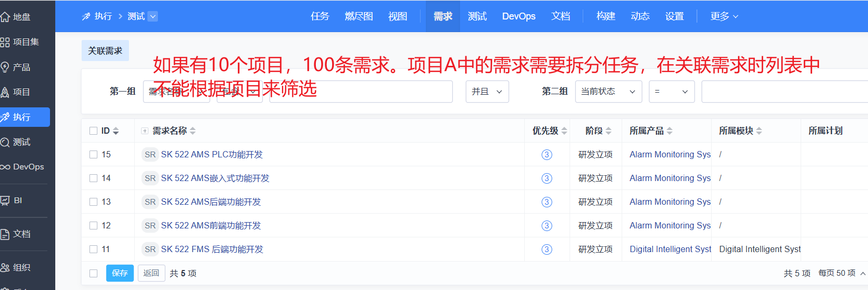The width and height of the screenshot is (868, 290).
Task: Open the 组织 people icon in sidebar
Action: point(5,267)
